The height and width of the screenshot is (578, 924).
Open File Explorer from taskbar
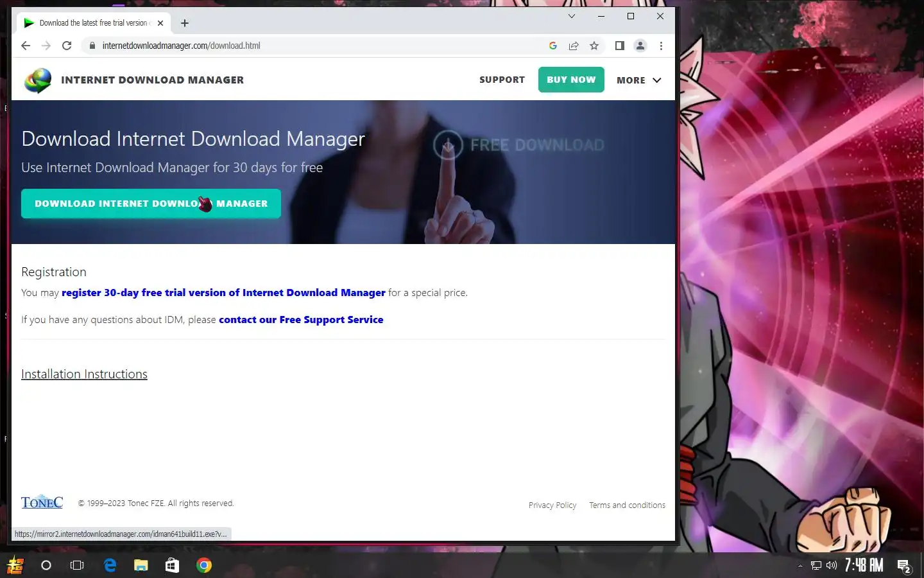tap(141, 565)
